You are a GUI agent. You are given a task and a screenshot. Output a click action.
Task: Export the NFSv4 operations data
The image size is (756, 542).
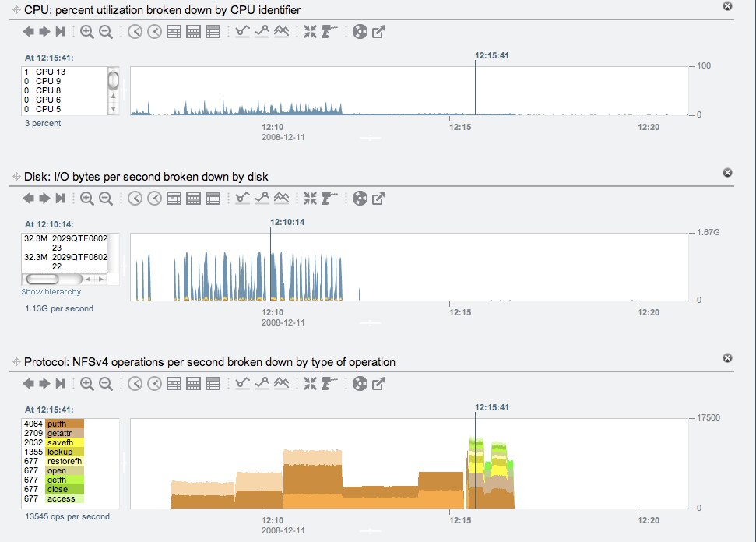(x=378, y=383)
